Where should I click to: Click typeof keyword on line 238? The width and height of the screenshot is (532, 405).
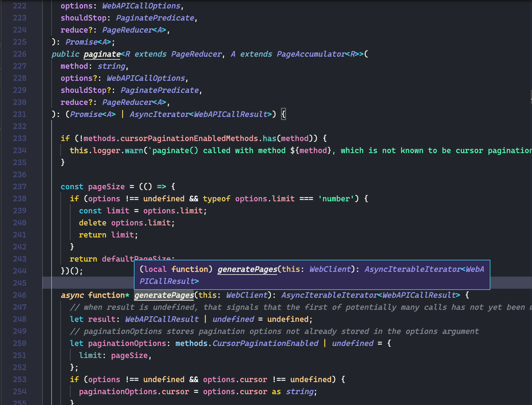217,199
